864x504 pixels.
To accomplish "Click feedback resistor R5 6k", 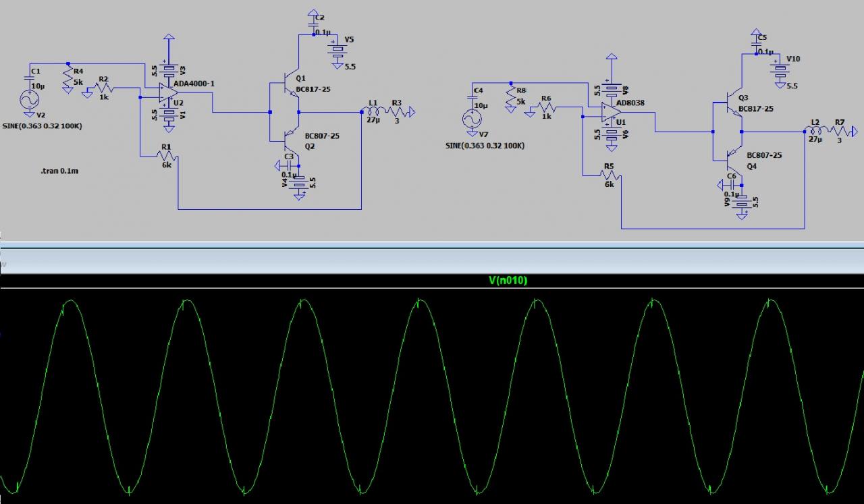I will click(x=609, y=175).
